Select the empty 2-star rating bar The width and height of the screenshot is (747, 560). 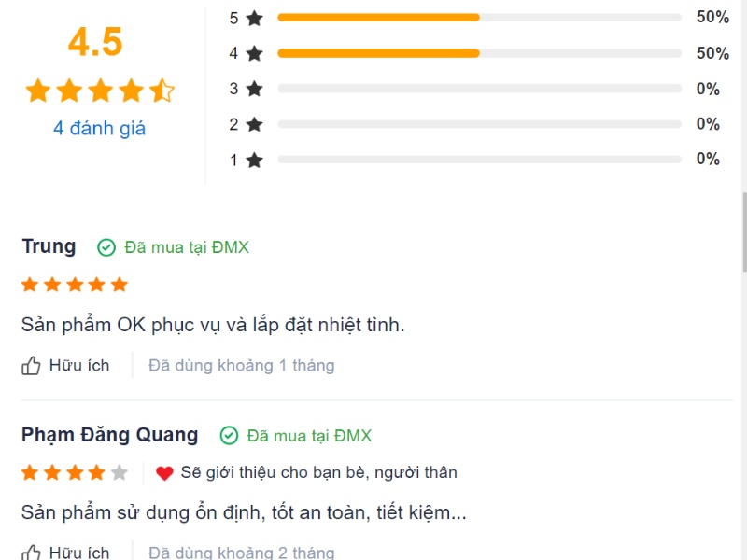tap(479, 124)
